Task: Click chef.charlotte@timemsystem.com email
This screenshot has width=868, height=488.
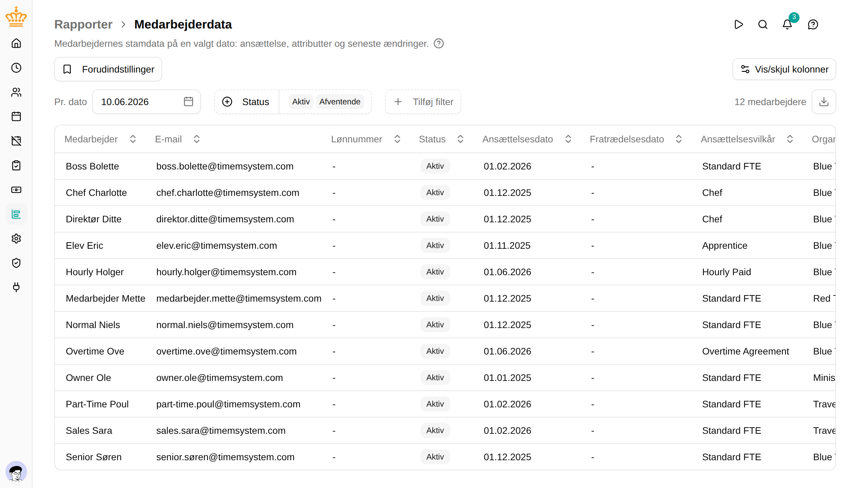Action: click(x=228, y=192)
